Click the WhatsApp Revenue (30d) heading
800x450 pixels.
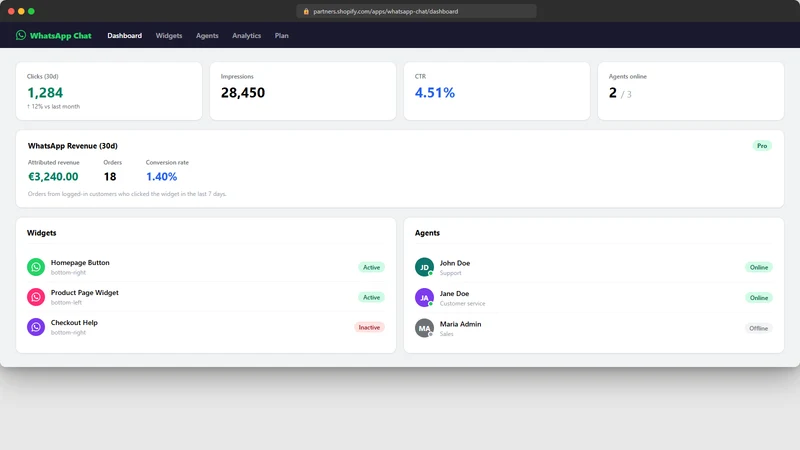click(x=72, y=146)
